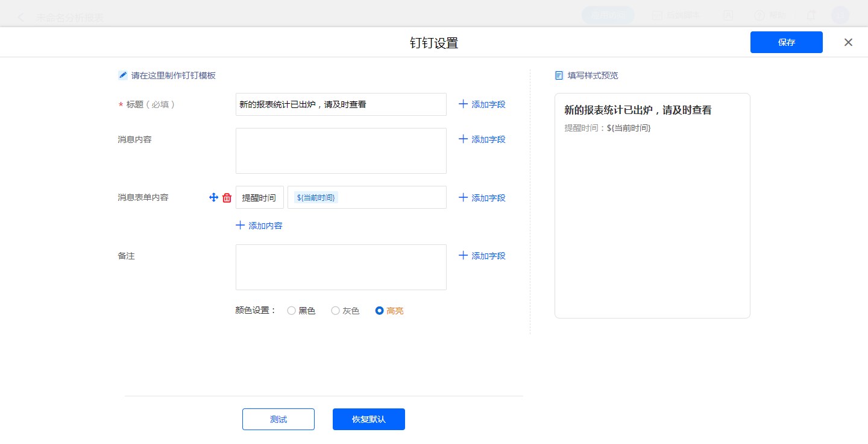
Task: Click 恢复默认 to restore defaults
Action: pyautogui.click(x=368, y=419)
